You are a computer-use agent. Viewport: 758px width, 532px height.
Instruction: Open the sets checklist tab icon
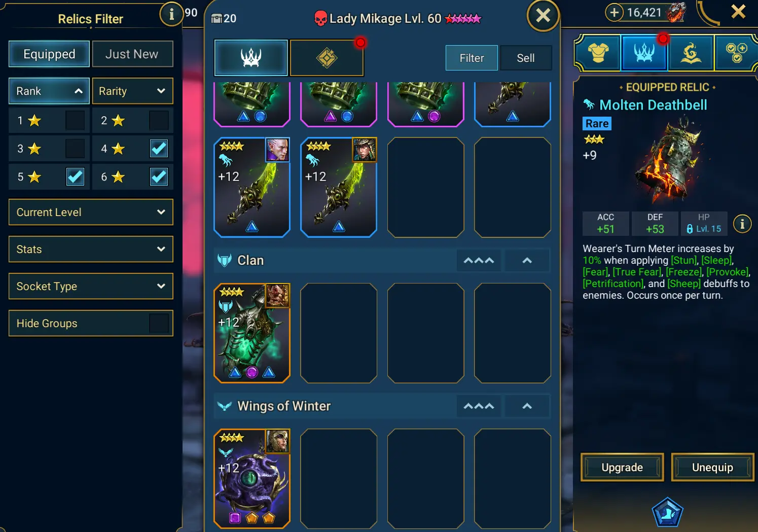tap(736, 52)
